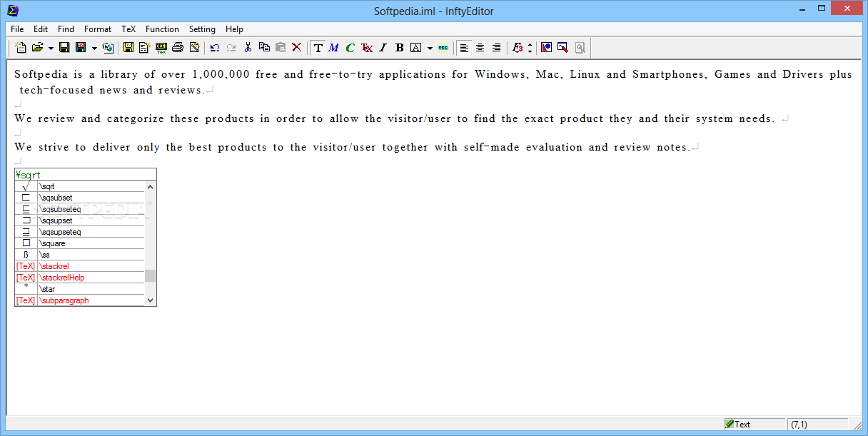Save the document with the floppy disk icon

(64, 48)
